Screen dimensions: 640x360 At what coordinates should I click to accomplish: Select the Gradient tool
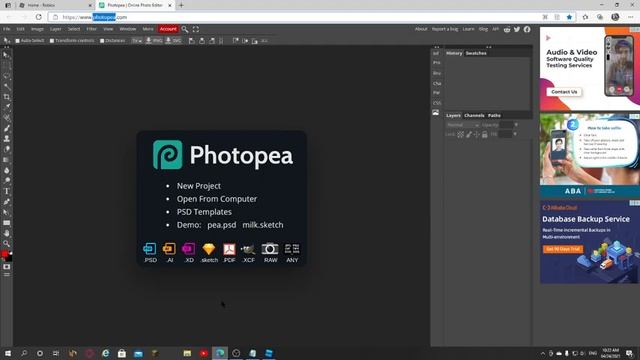[6, 160]
